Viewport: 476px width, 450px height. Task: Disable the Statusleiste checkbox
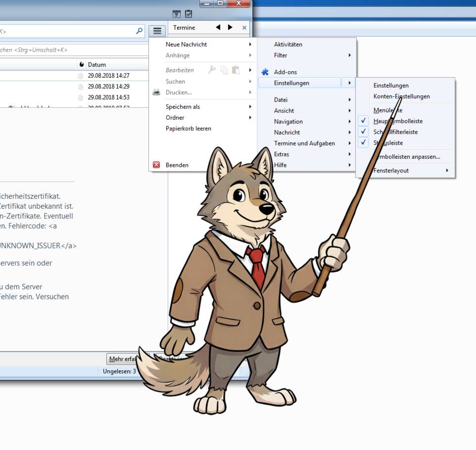pyautogui.click(x=364, y=143)
